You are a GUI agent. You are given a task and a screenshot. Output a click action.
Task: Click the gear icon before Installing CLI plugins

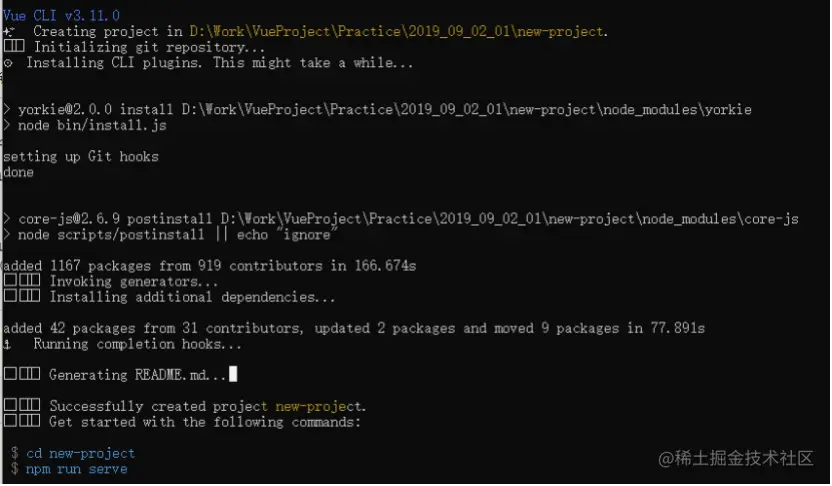pos(8,63)
